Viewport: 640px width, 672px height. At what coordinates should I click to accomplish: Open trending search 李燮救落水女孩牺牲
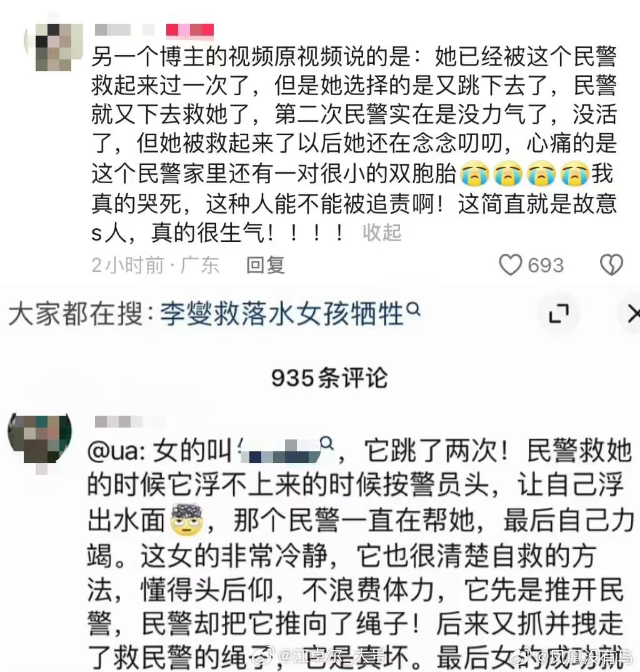click(x=282, y=314)
